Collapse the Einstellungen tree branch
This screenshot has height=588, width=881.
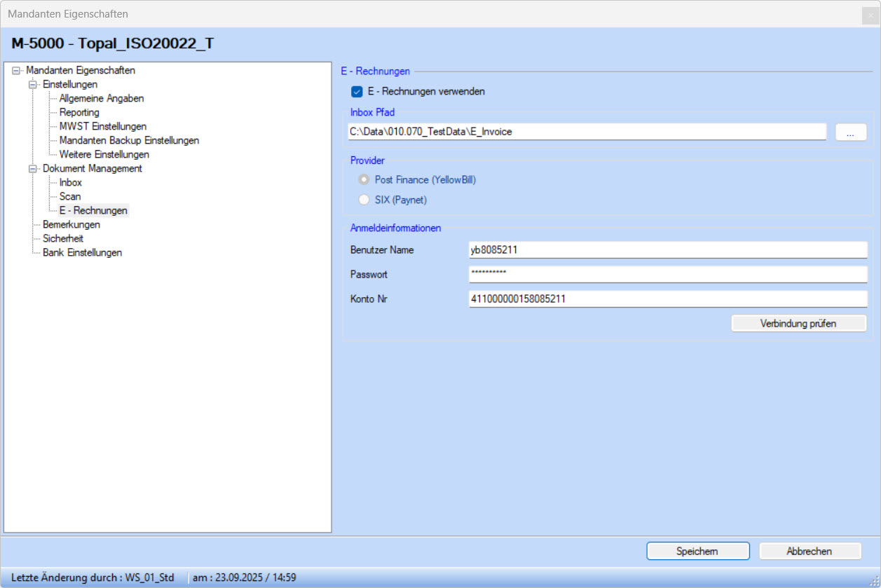[x=32, y=85]
